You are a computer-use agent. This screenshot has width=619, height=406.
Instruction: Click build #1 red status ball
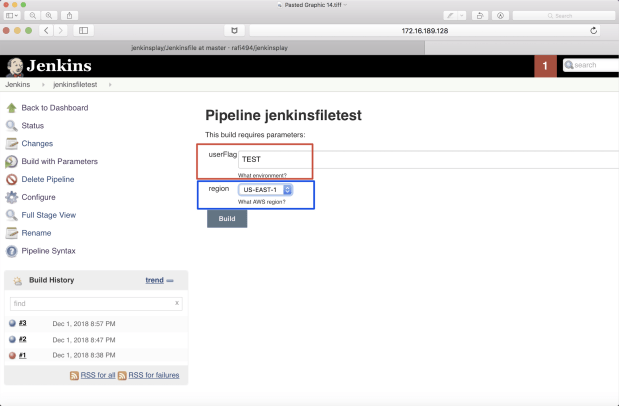point(12,355)
